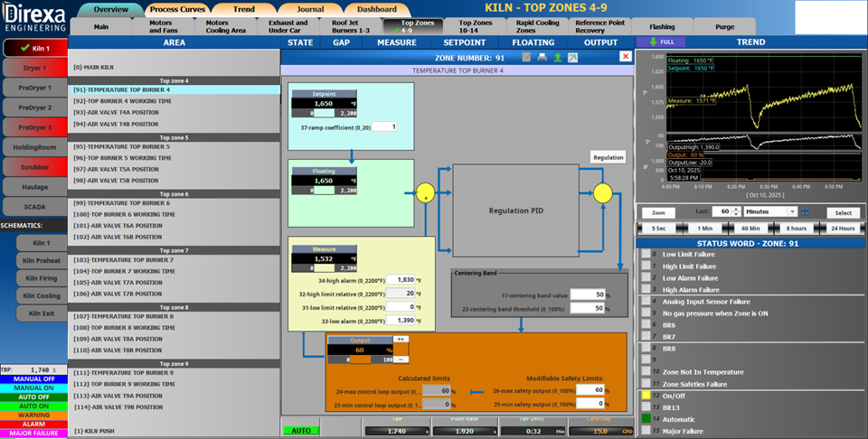Select [114]-AIR VALVE T9B POSITION row

point(174,406)
